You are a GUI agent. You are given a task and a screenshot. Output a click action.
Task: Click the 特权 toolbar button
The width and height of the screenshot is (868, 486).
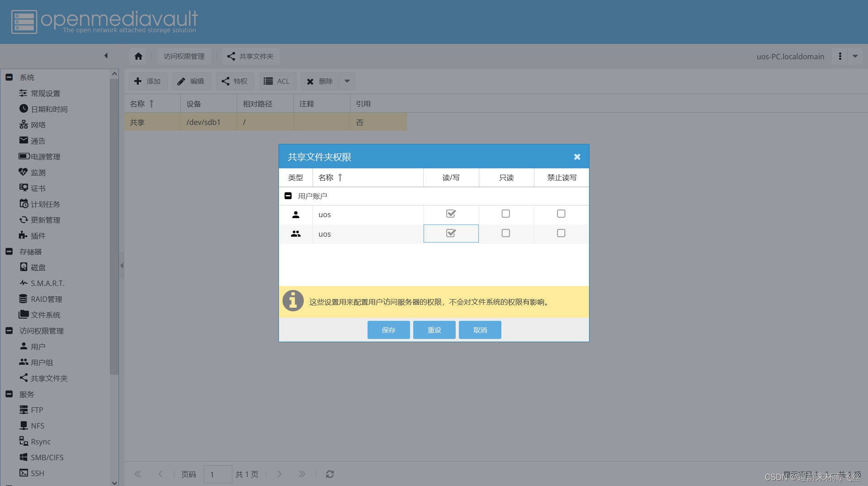click(x=235, y=81)
